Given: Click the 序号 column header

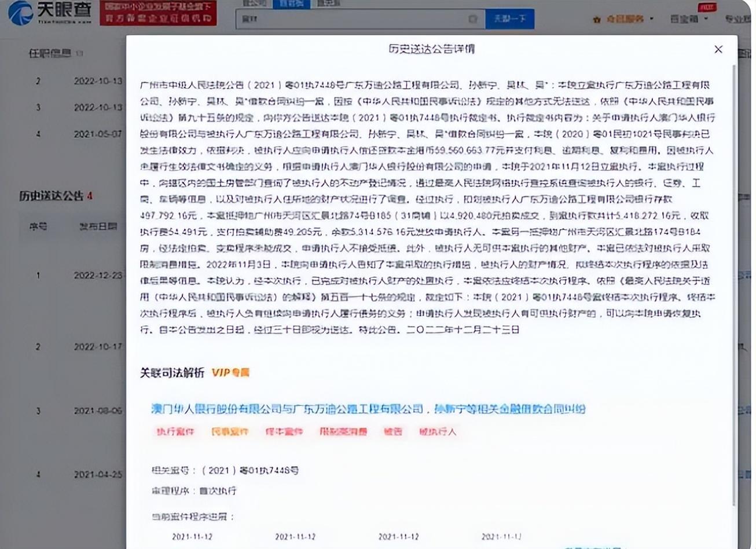Looking at the screenshot, I should pos(38,226).
